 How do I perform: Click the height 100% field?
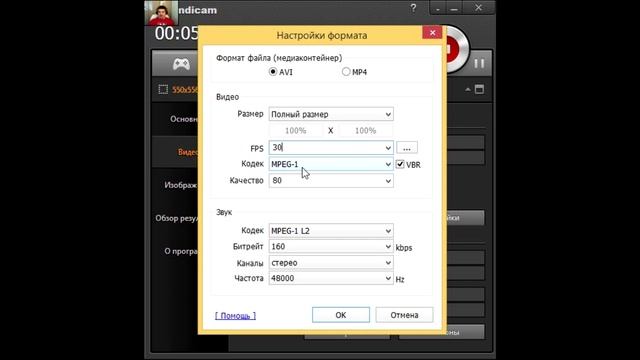365,131
